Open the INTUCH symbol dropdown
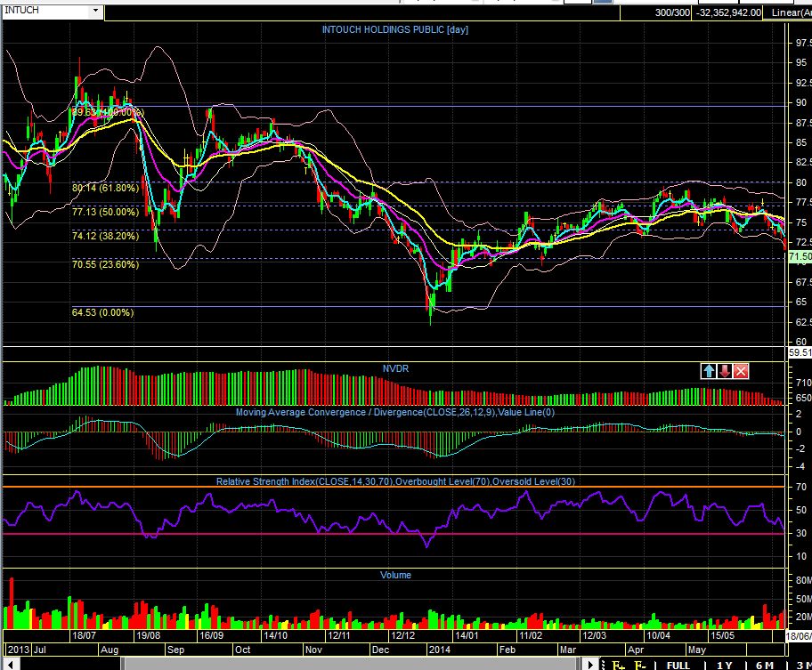812x670 pixels. pos(96,12)
